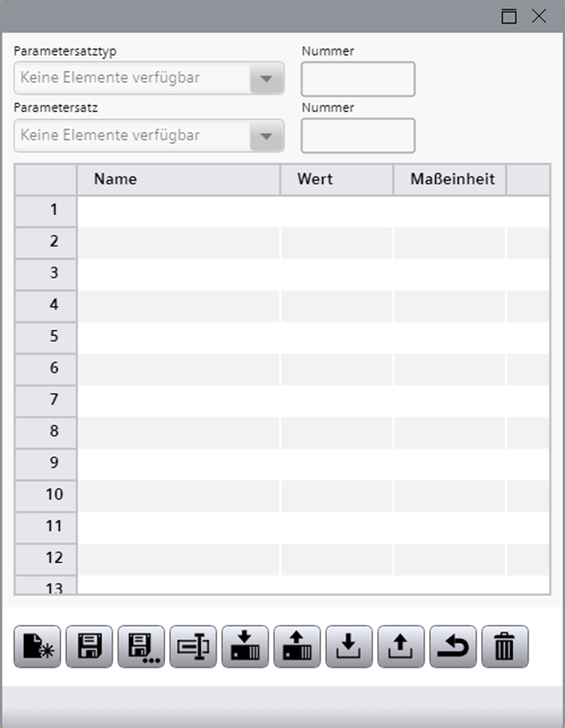This screenshot has height=728, width=565.
Task: Click the new parameter set icon
Action: (x=37, y=646)
